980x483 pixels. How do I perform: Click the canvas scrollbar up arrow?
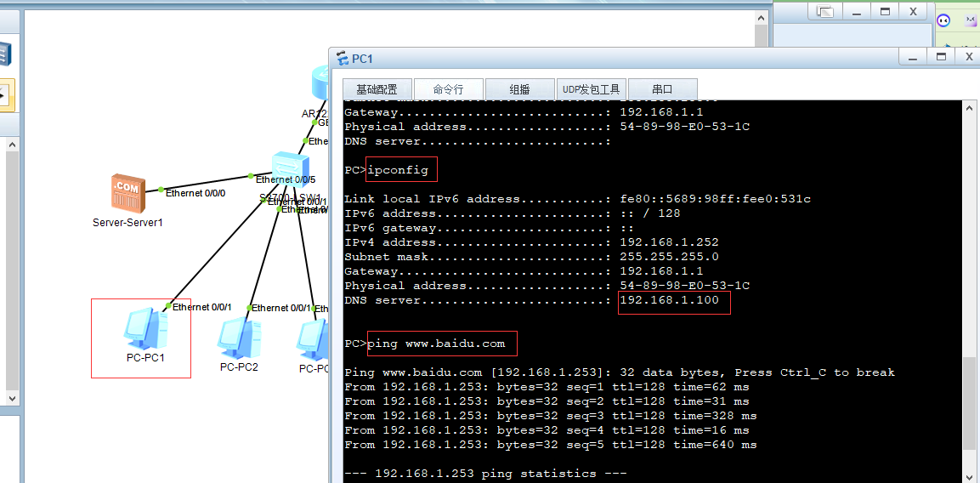[761, 18]
